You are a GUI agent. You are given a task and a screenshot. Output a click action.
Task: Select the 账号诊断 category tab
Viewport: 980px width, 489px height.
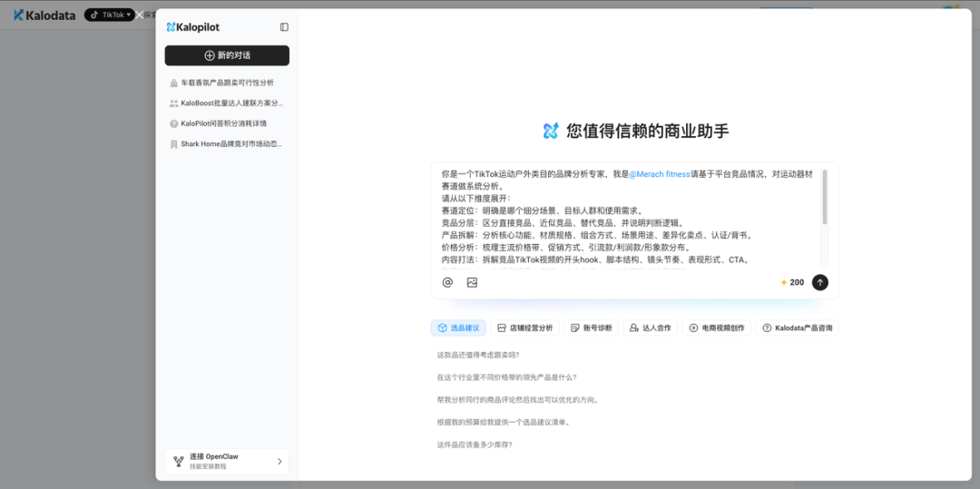592,328
